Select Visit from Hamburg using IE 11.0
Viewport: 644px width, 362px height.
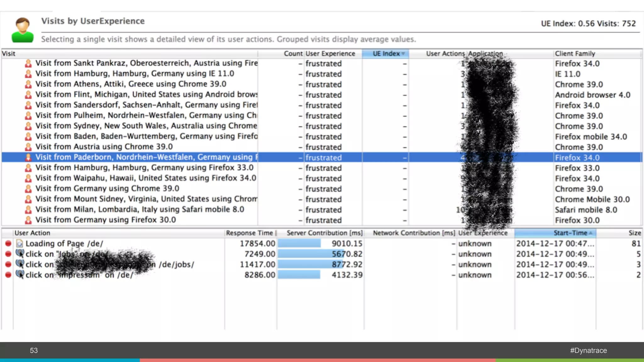[135, 74]
